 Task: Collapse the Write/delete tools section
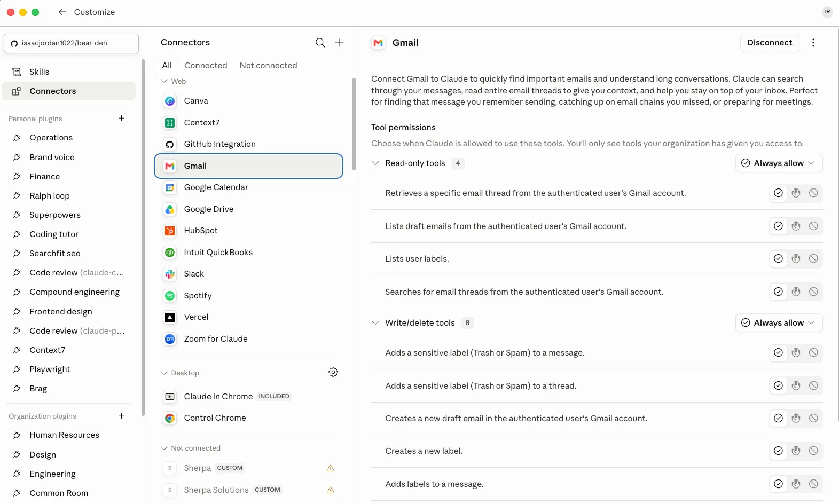pyautogui.click(x=375, y=323)
